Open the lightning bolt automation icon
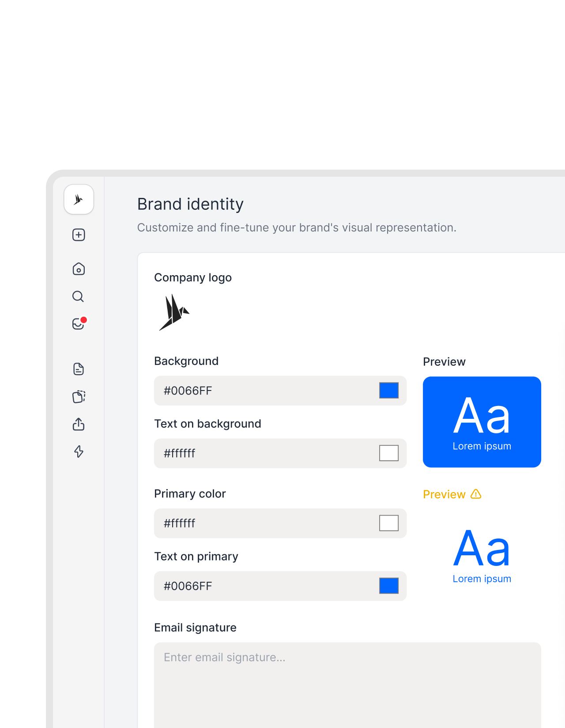 79,451
